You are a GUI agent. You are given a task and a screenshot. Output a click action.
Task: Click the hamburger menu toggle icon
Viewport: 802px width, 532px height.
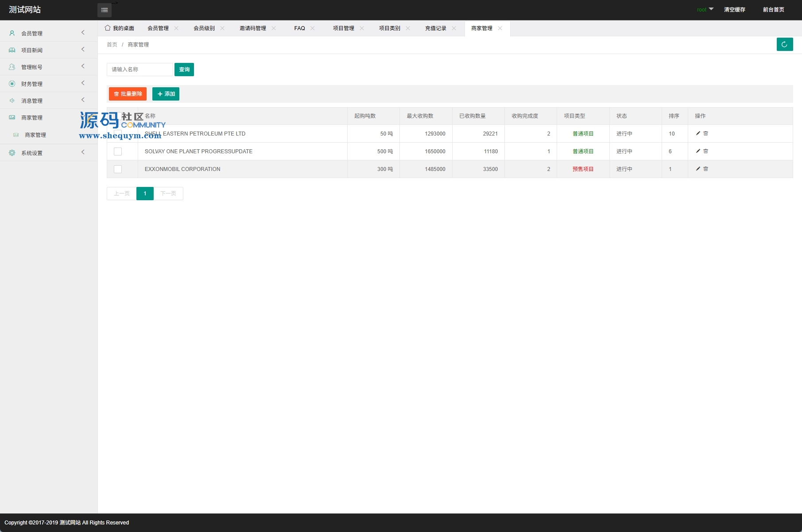(105, 10)
